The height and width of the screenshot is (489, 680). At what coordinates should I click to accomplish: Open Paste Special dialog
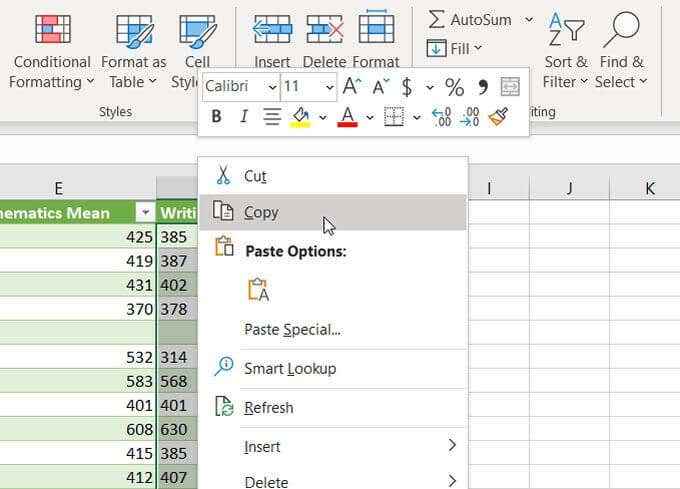333,330
